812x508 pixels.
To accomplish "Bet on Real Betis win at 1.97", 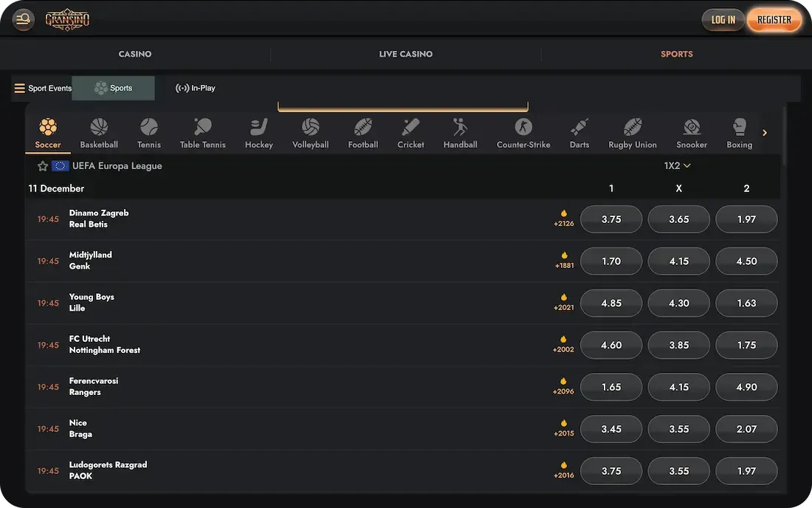I will coord(746,219).
